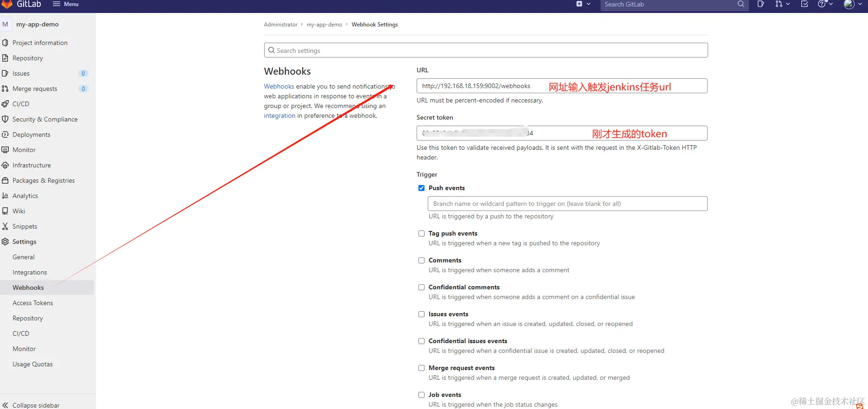The width and height of the screenshot is (868, 409).
Task: Enable Confidential issues events checkbox
Action: tap(421, 341)
